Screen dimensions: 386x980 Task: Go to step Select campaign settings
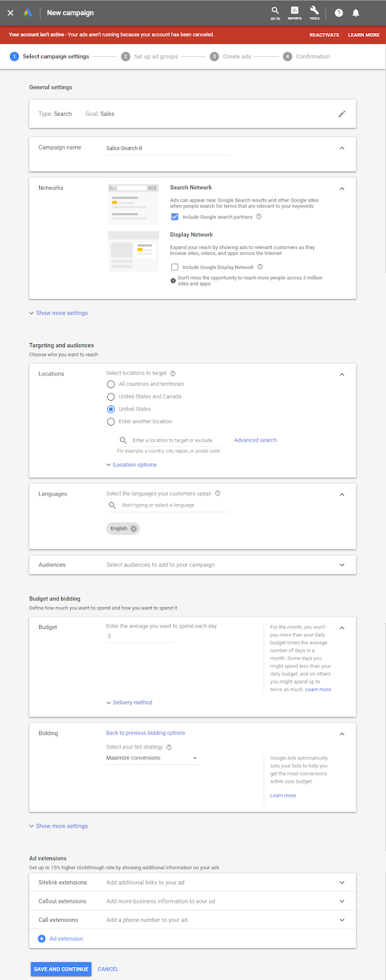coord(50,56)
